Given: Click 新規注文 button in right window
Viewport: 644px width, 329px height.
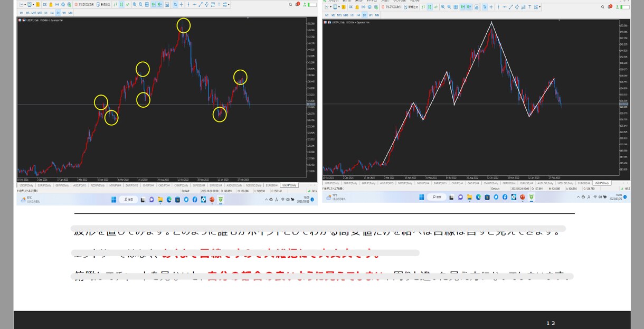Looking at the screenshot, I should click(411, 7).
